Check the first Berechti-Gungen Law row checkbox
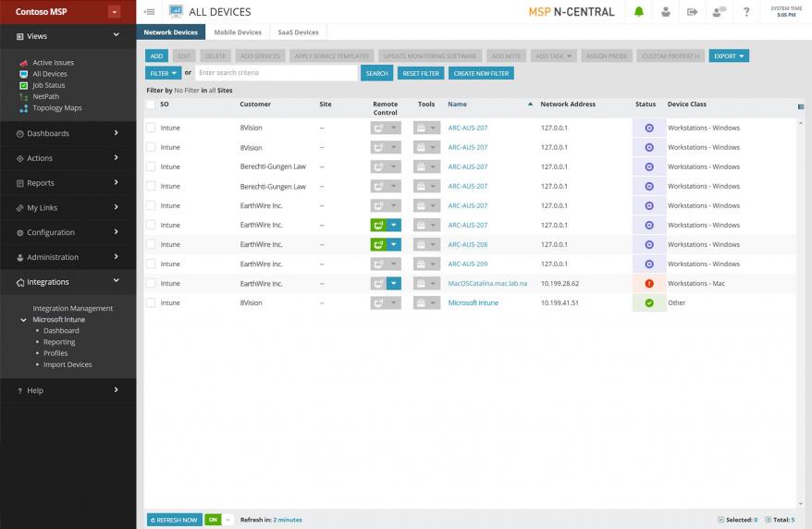Image resolution: width=812 pixels, height=529 pixels. click(x=150, y=166)
